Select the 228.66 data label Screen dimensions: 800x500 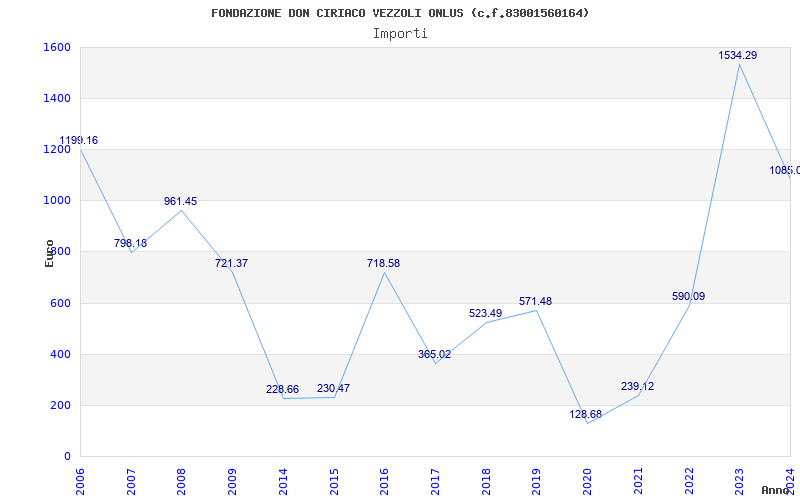[282, 389]
